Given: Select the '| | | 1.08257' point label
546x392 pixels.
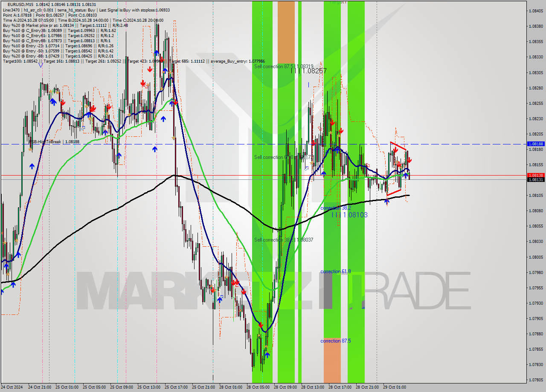Looking at the screenshot, I should pos(309,71).
